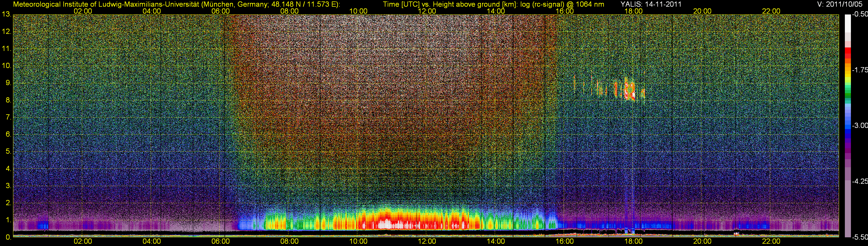The height and width of the screenshot is (246, 868).
Task: Click the bottom axis 22:00 time label
Action: point(771,241)
